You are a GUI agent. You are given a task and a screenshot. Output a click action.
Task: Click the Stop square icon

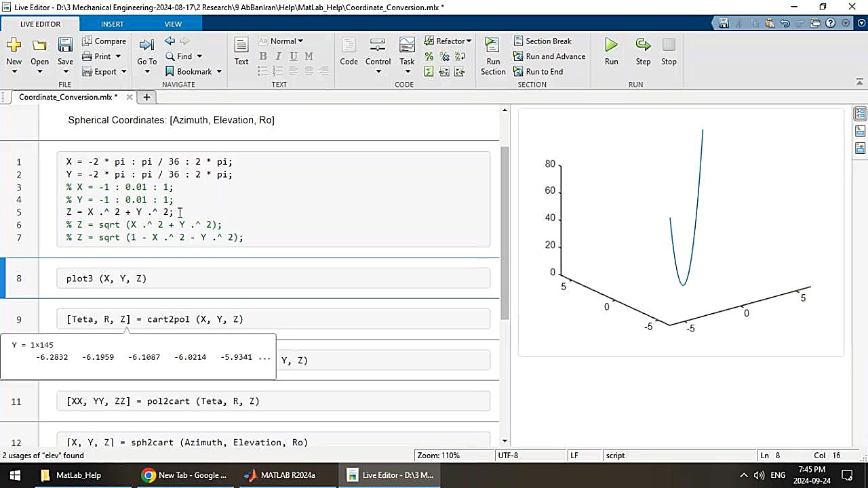(669, 45)
